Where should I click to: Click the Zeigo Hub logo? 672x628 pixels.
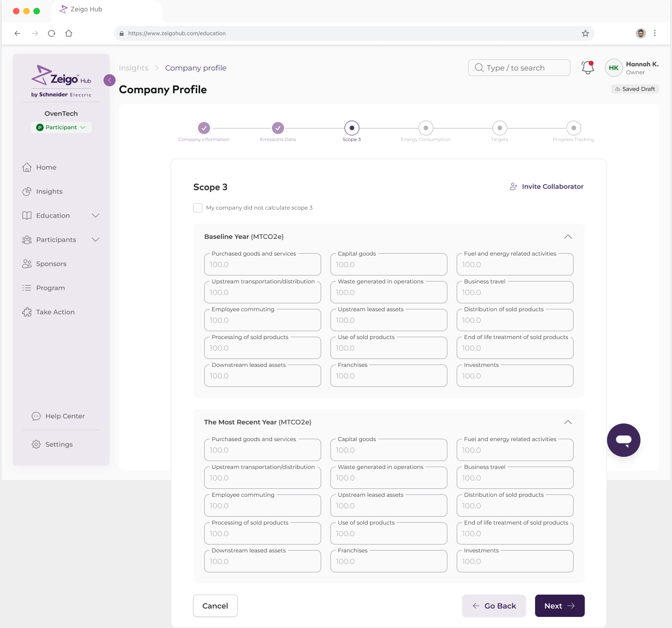(61, 81)
